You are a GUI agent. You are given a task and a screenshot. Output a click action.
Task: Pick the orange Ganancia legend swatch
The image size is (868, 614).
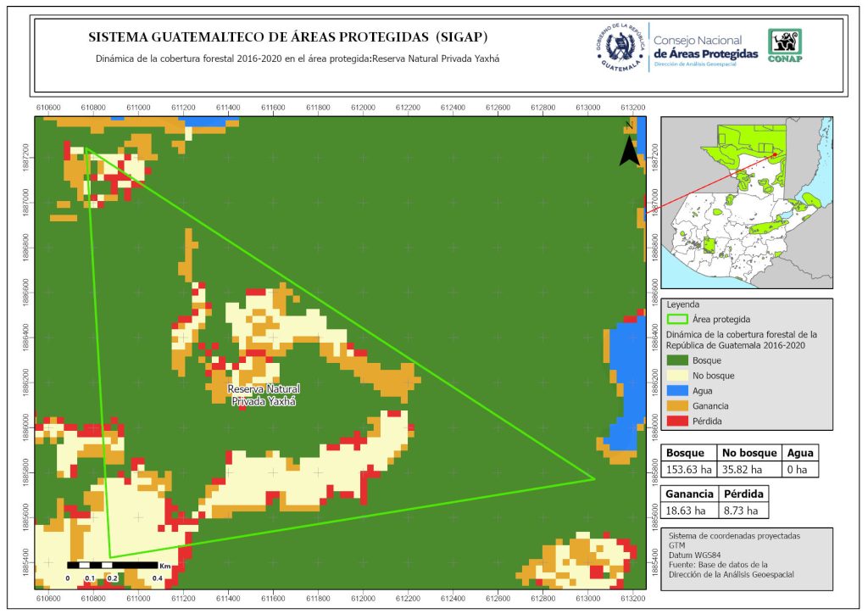(x=677, y=405)
